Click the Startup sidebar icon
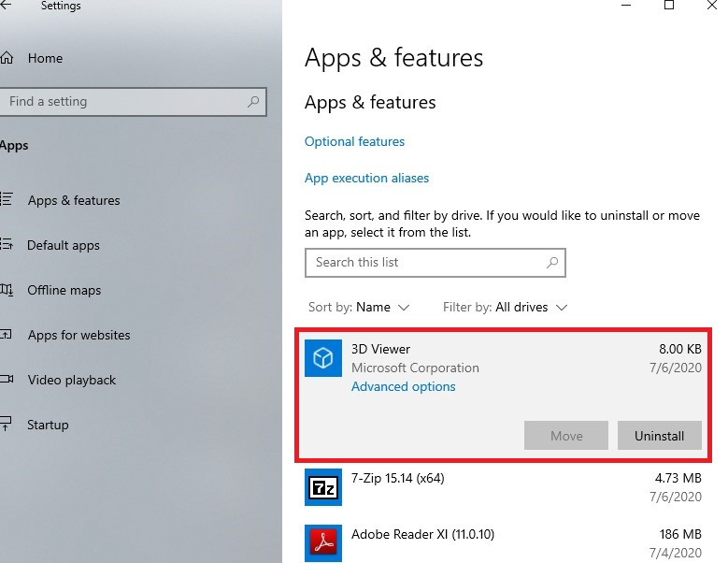 click(x=6, y=424)
